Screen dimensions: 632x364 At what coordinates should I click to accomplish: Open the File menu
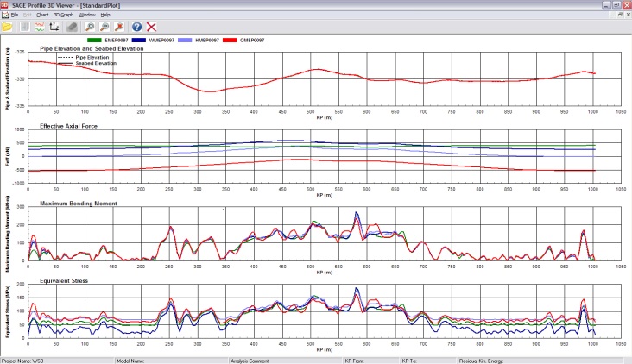[15, 15]
